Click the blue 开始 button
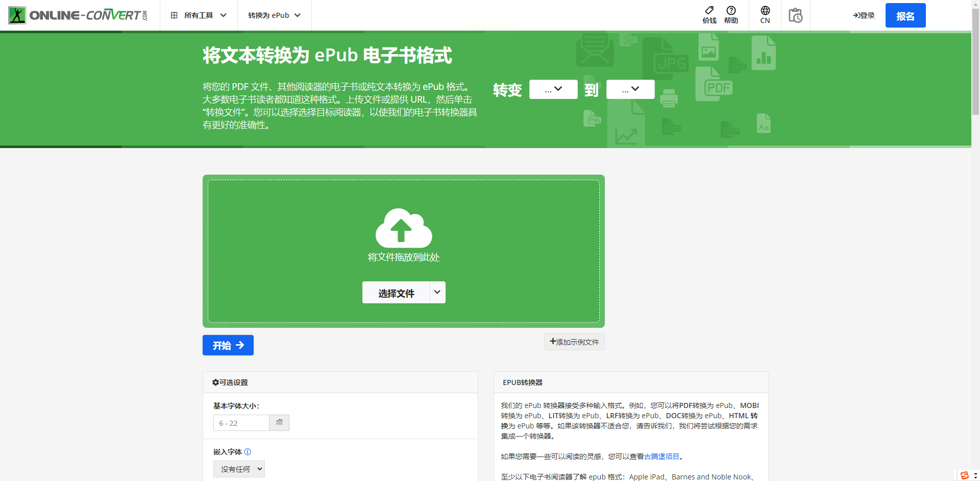The image size is (980, 481). pyautogui.click(x=228, y=345)
